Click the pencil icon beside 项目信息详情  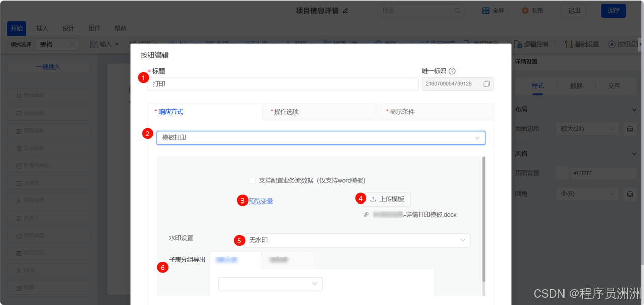pos(347,10)
